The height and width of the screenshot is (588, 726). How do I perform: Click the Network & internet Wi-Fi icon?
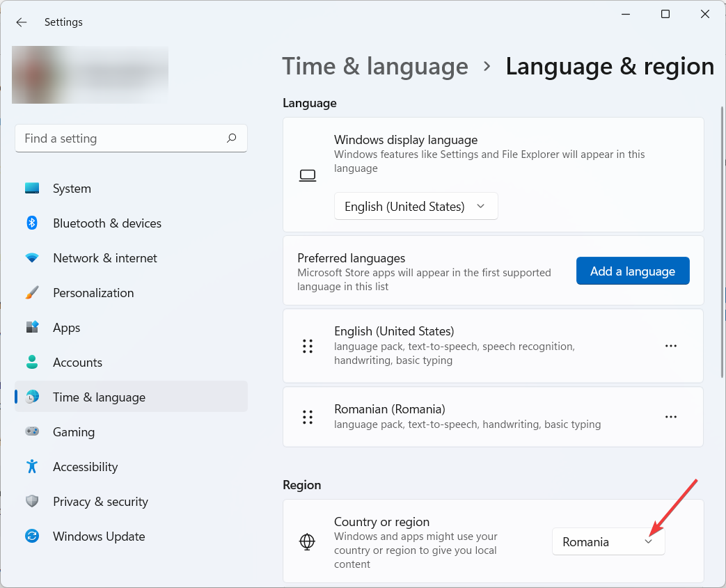coord(32,258)
